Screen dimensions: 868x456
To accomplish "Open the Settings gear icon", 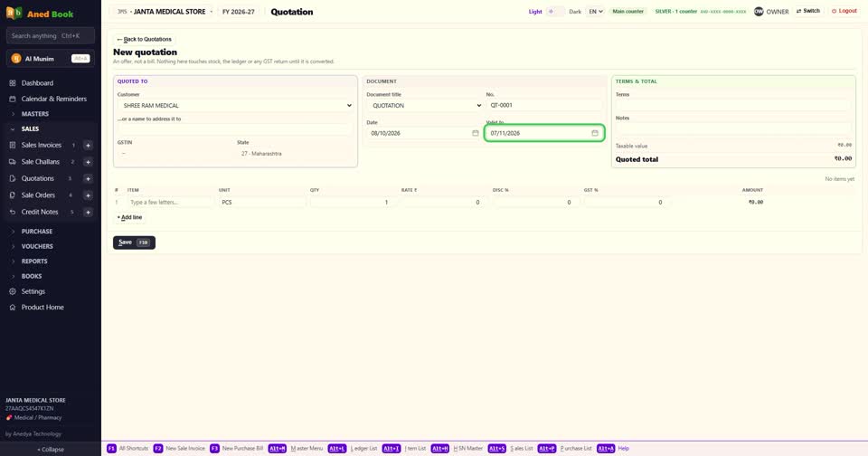I will point(12,291).
